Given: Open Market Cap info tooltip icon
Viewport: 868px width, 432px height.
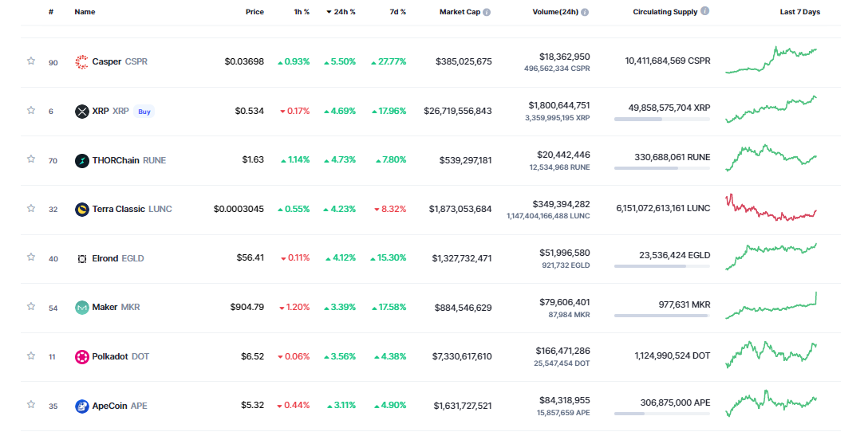Looking at the screenshot, I should (x=487, y=13).
